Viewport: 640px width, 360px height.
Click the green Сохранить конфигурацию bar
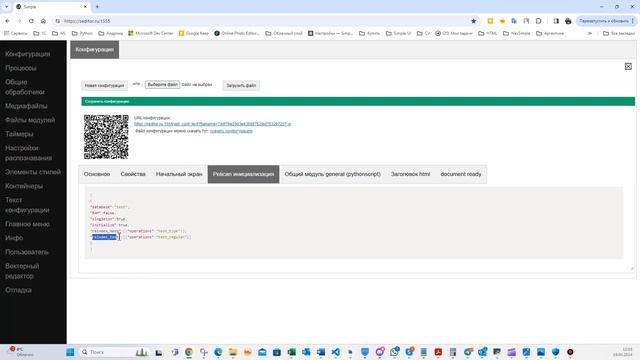(358, 101)
